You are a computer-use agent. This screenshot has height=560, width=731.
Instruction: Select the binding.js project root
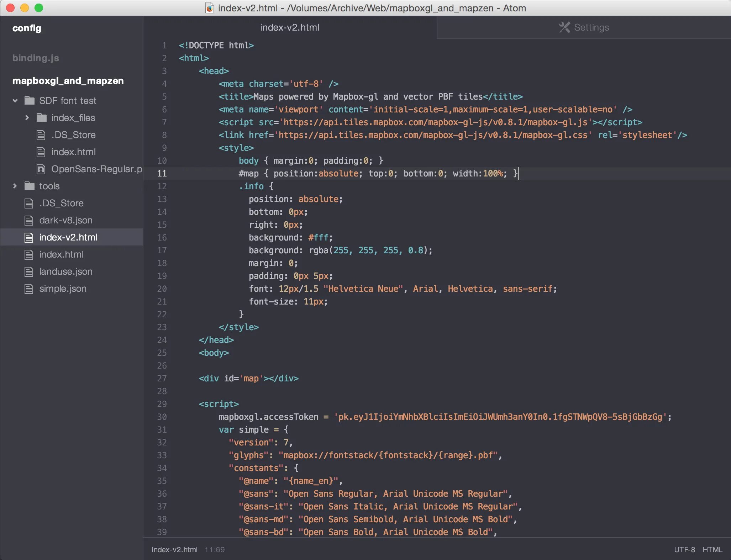(36, 58)
